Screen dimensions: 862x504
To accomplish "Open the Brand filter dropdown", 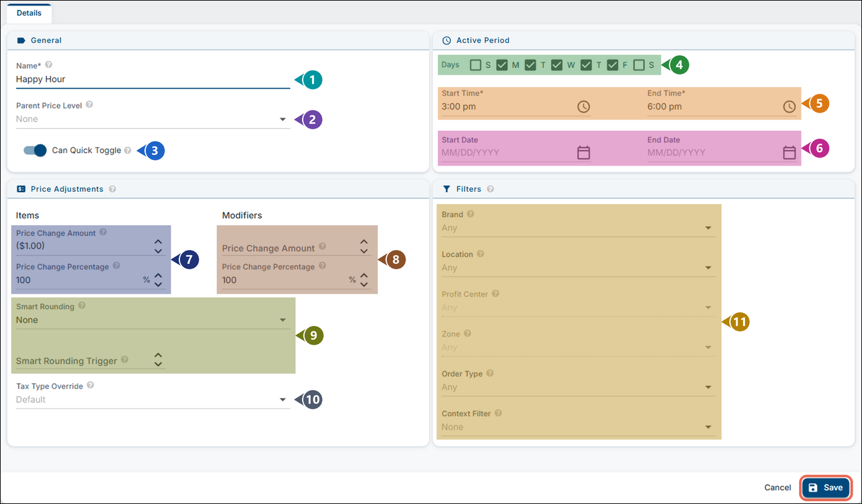I will (x=579, y=228).
